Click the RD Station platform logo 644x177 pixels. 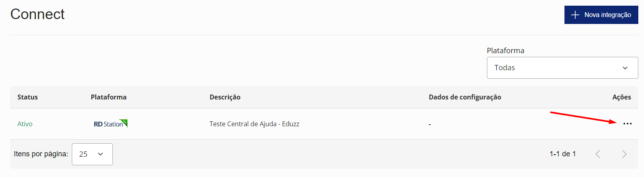click(110, 124)
